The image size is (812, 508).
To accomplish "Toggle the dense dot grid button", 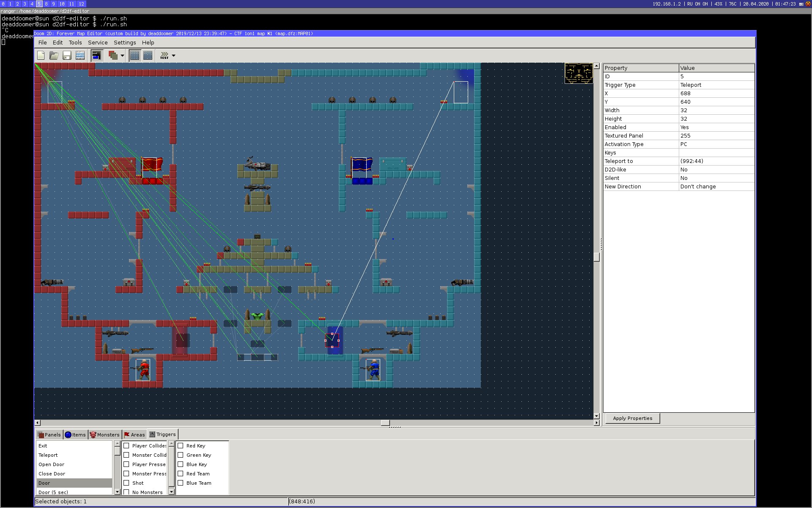I will click(x=134, y=55).
